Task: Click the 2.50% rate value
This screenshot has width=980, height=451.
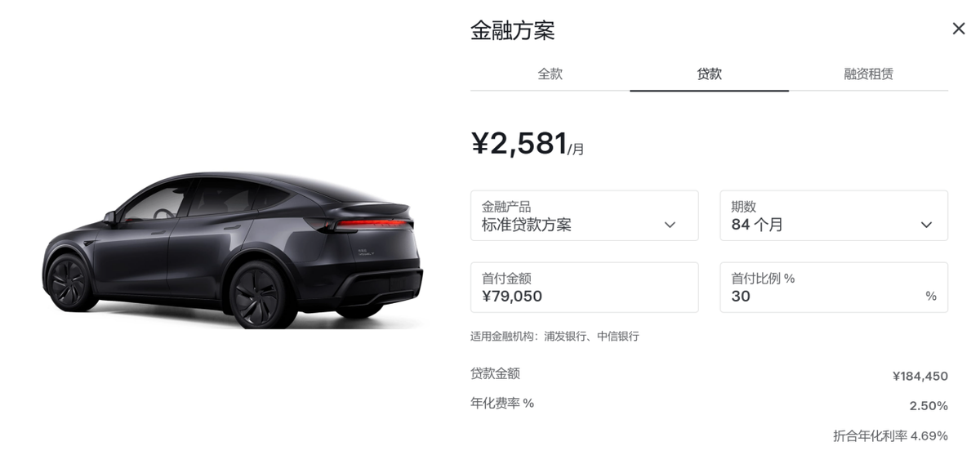Action: [929, 406]
